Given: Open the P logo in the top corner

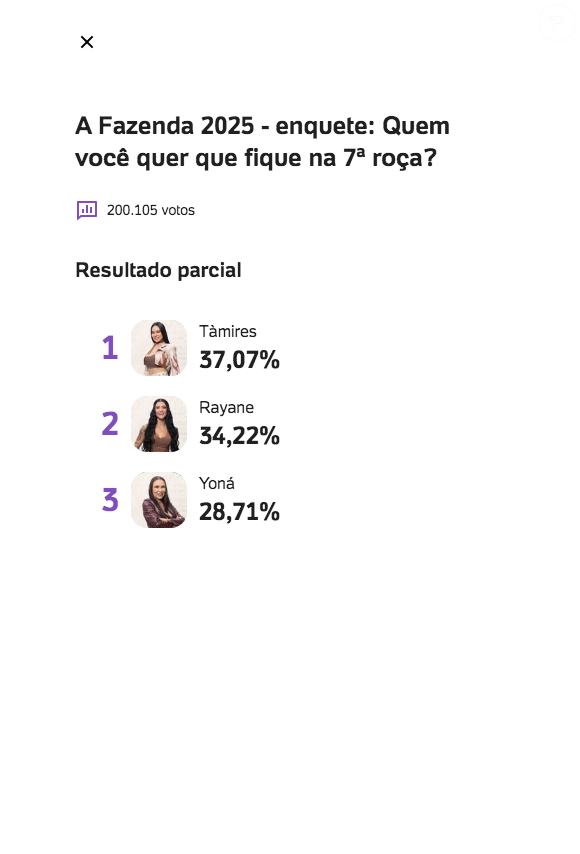Looking at the screenshot, I should (555, 22).
